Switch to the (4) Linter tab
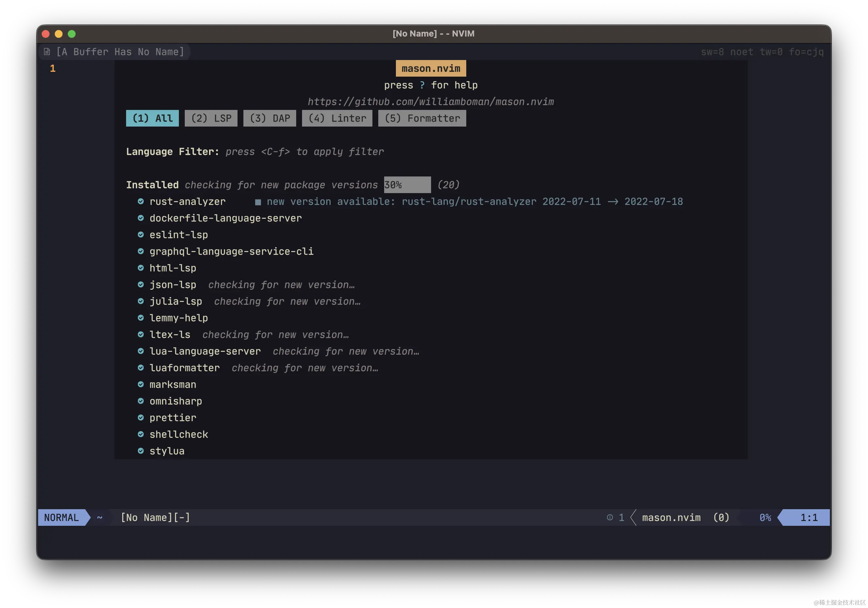The height and width of the screenshot is (608, 868). (337, 118)
